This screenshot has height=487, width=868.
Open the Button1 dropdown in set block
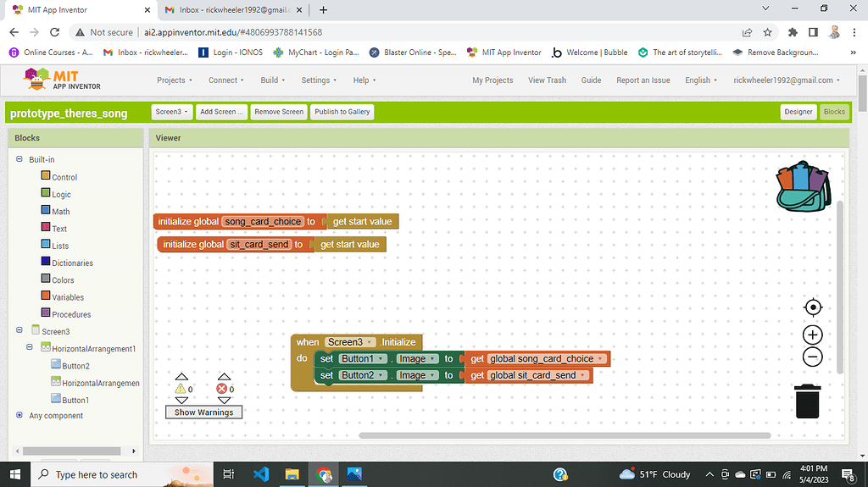coord(364,359)
